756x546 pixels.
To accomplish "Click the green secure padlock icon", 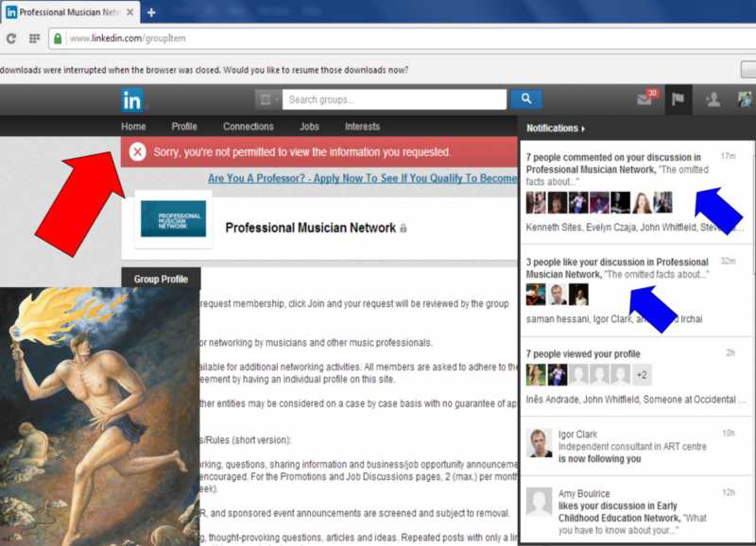I will pyautogui.click(x=58, y=38).
